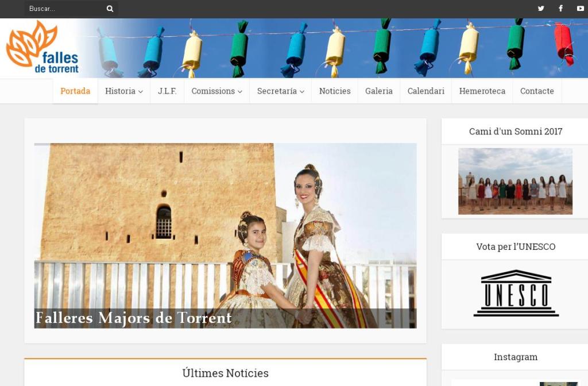Open the Twitter profile icon

point(541,9)
